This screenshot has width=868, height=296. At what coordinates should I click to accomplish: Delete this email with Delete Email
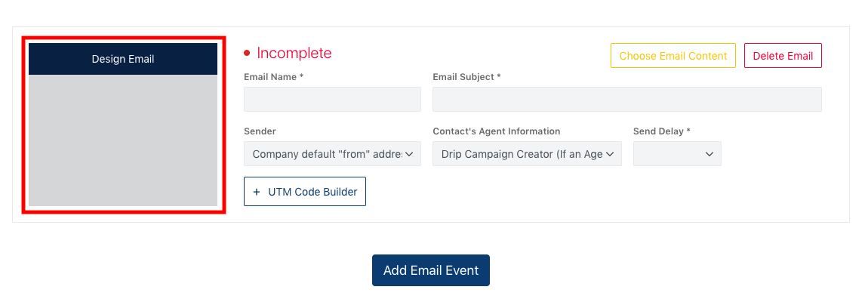pyautogui.click(x=783, y=55)
